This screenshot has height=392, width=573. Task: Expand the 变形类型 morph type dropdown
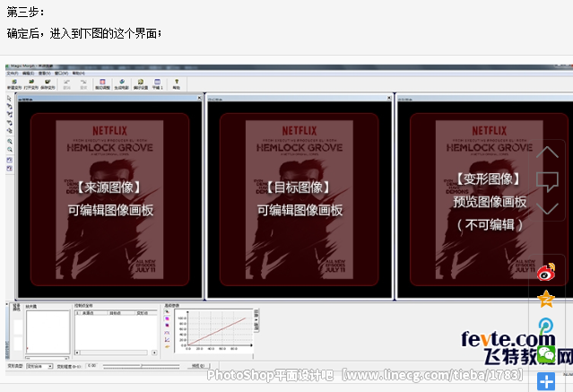tap(39, 366)
